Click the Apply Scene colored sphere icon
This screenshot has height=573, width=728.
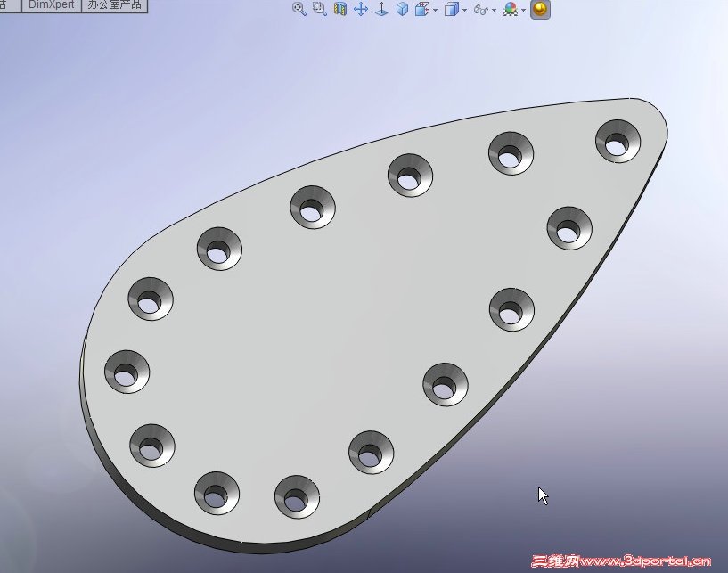coord(511,9)
